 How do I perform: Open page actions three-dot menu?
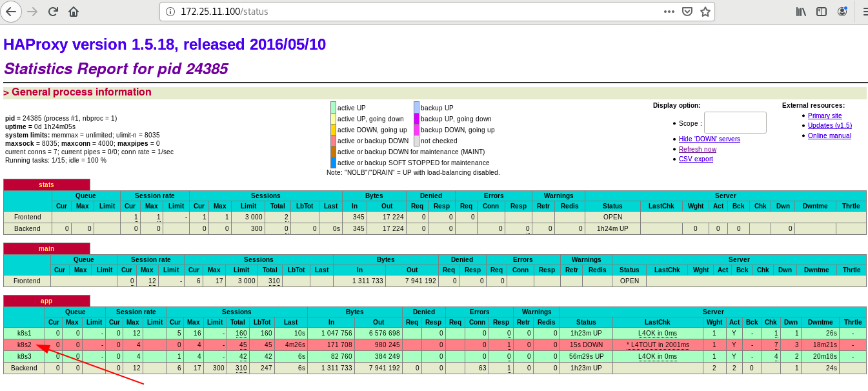pyautogui.click(x=670, y=12)
